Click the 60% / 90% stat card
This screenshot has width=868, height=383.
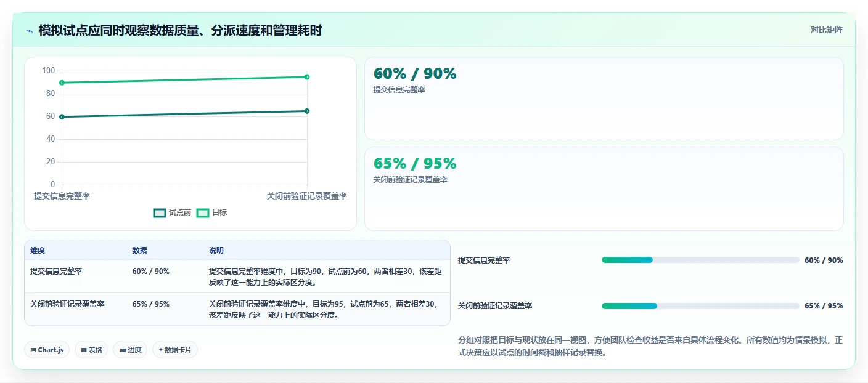(x=604, y=99)
